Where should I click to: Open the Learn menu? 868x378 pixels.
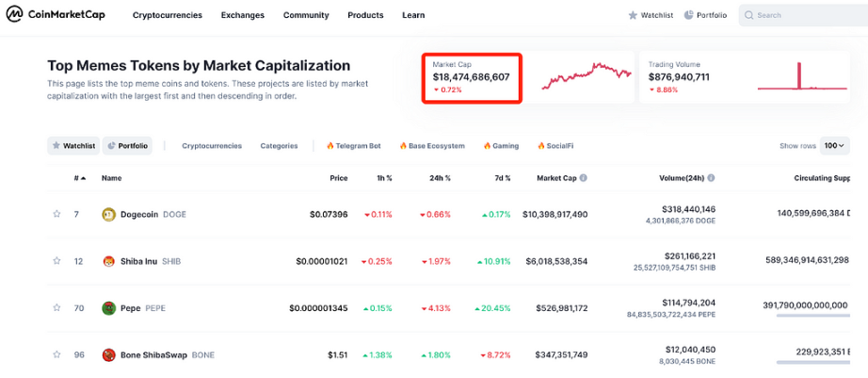(x=413, y=15)
